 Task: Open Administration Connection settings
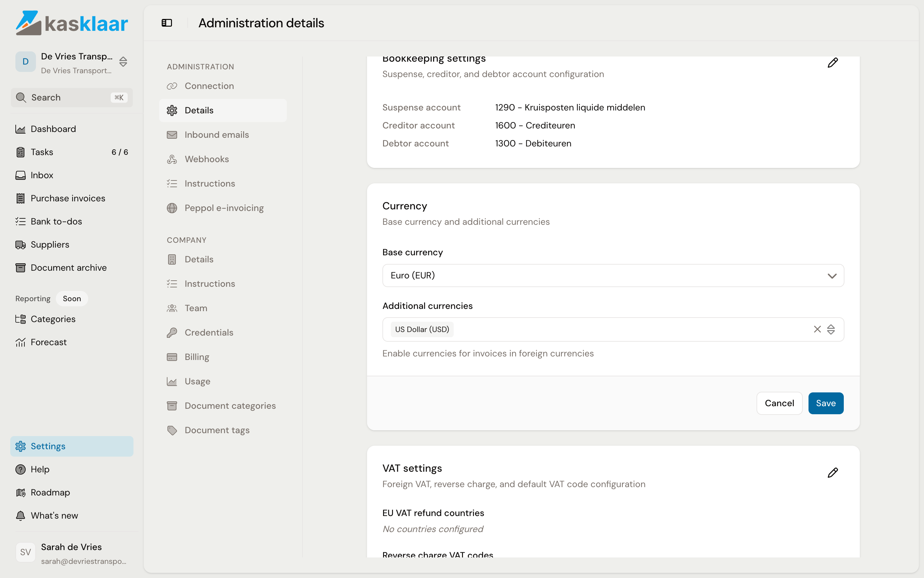(223, 86)
